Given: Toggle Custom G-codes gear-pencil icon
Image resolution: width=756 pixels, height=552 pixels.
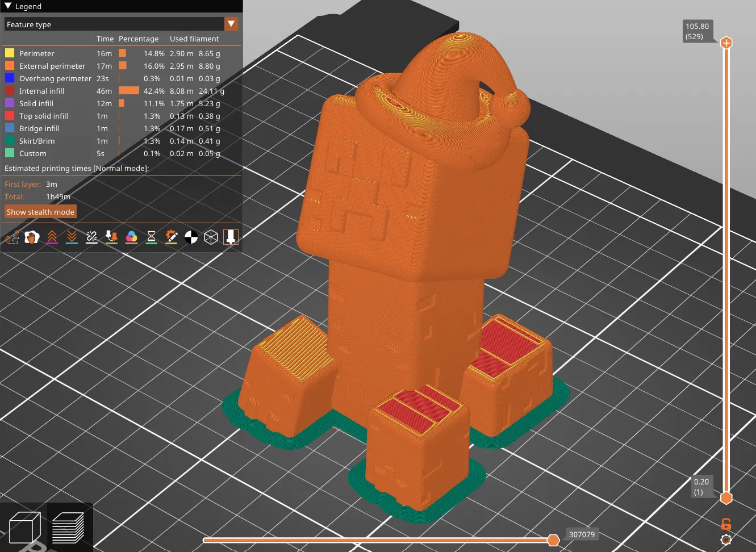Looking at the screenshot, I should tap(172, 237).
